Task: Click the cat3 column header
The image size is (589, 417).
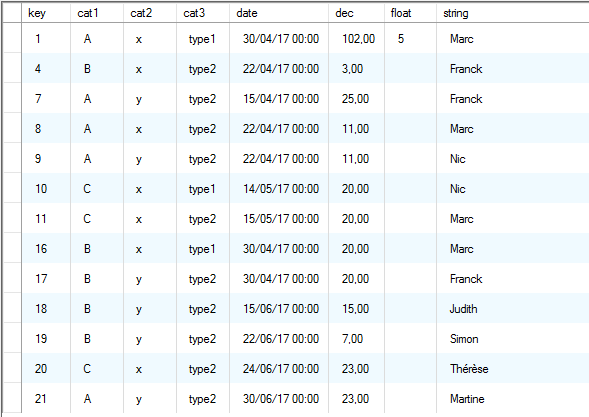Action: click(203, 13)
